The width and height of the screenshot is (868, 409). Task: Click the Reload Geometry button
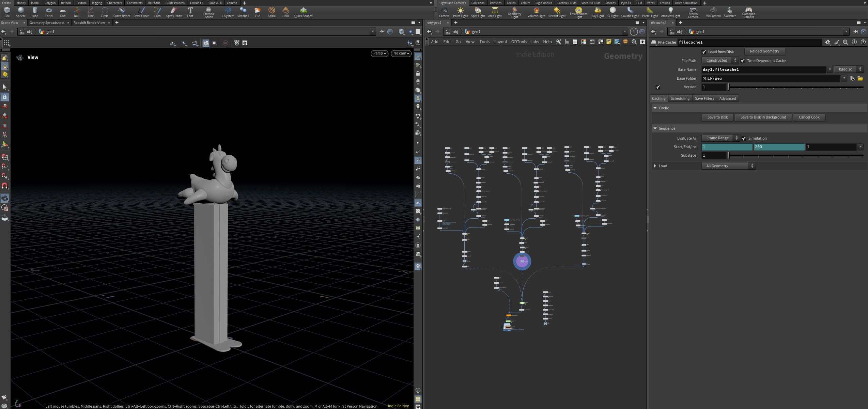[764, 51]
